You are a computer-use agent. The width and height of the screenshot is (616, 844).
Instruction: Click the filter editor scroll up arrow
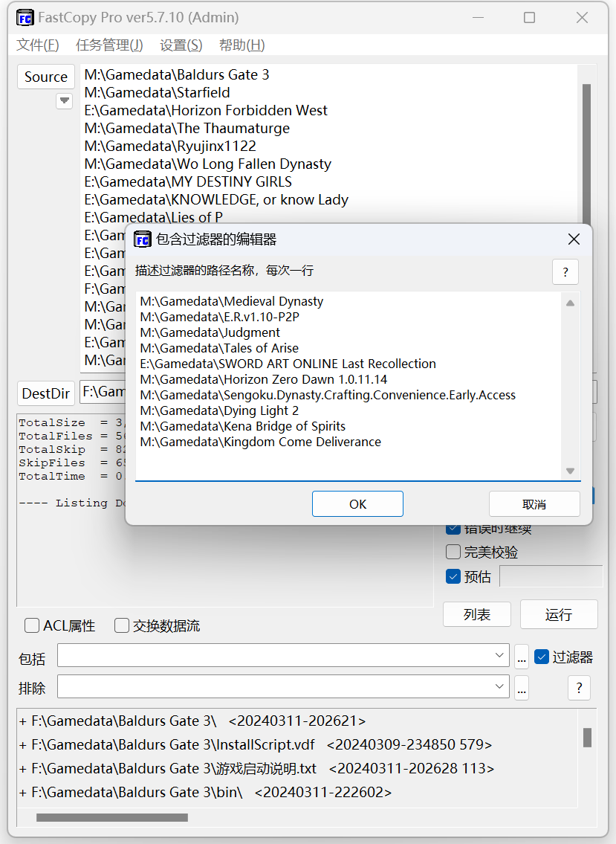click(x=570, y=303)
